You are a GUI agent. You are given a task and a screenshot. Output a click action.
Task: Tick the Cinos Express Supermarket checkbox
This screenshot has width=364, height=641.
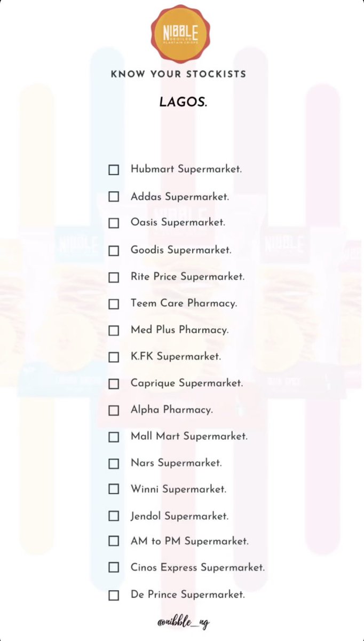tap(114, 567)
